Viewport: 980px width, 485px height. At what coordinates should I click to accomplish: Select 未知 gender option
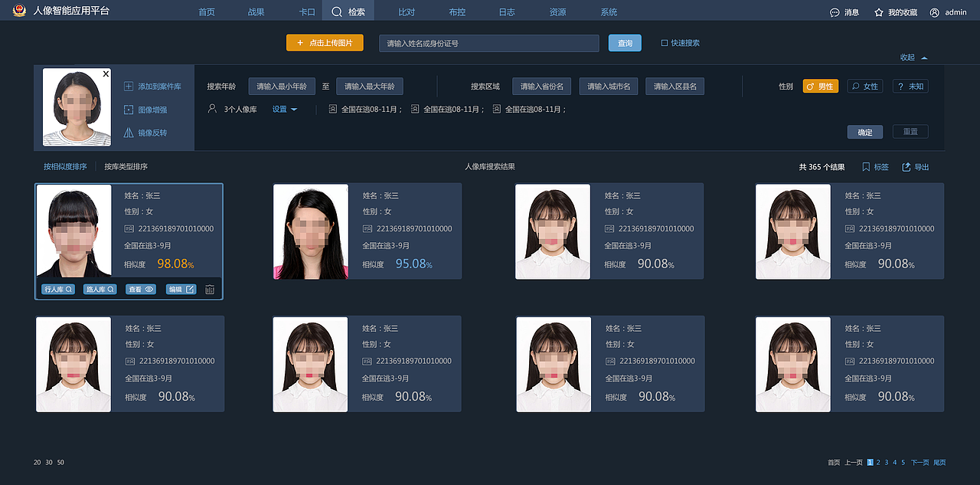pyautogui.click(x=910, y=87)
